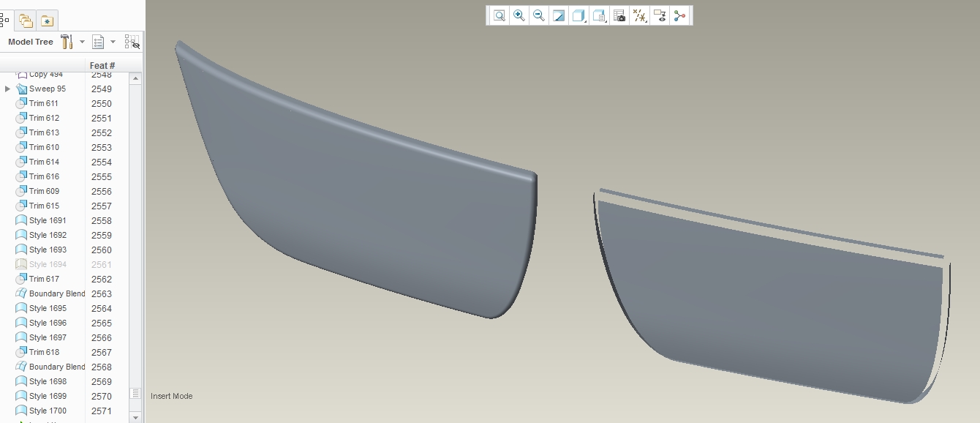Viewport: 980px width, 423px height.
Task: Select the Style 1697 feature
Action: (48, 337)
